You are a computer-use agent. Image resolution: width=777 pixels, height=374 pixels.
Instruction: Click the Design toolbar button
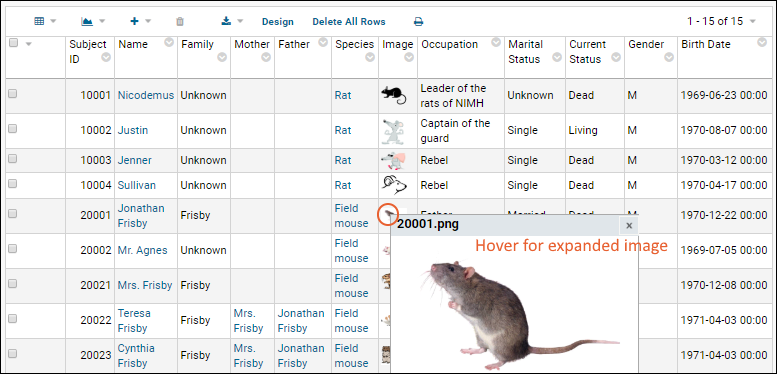click(x=278, y=22)
